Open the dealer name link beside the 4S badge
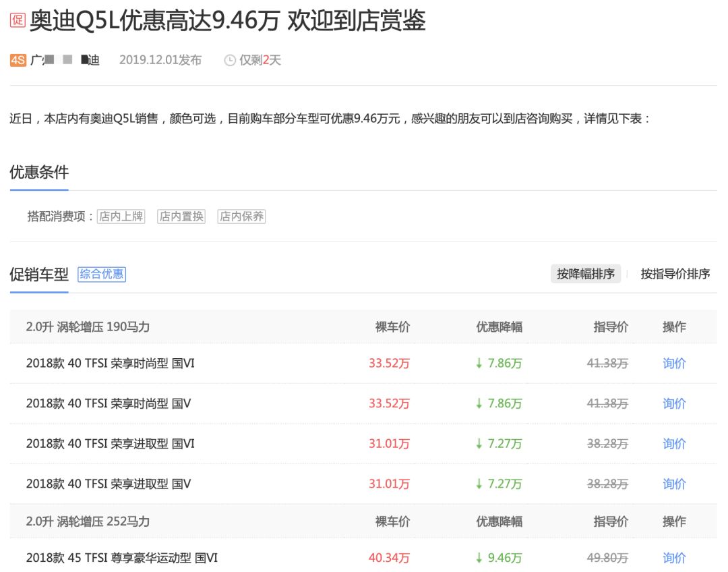728x572 pixels. (x=65, y=60)
